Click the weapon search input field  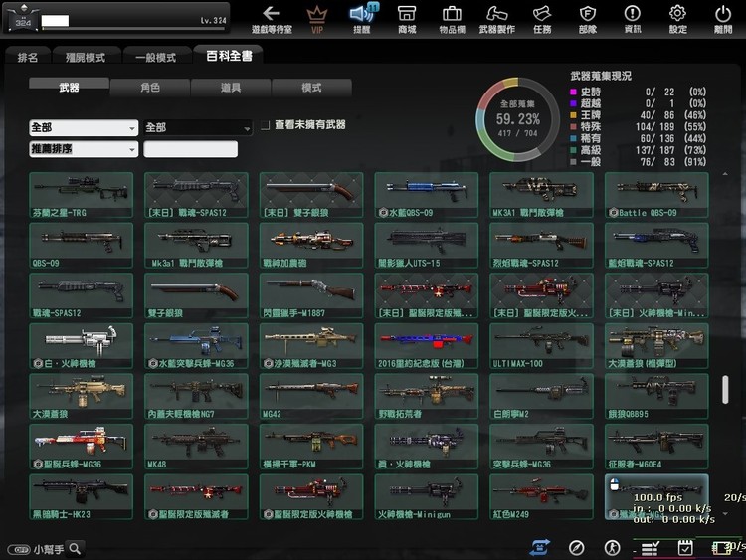click(190, 149)
